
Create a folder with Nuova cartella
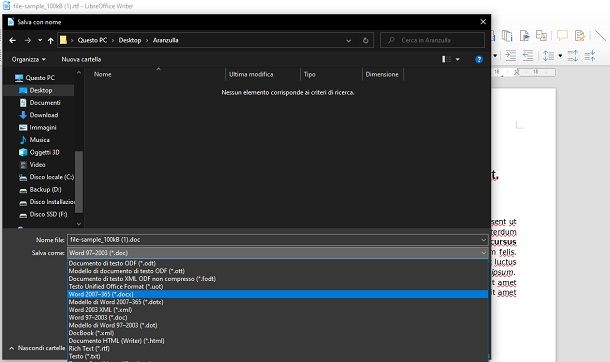(x=81, y=59)
